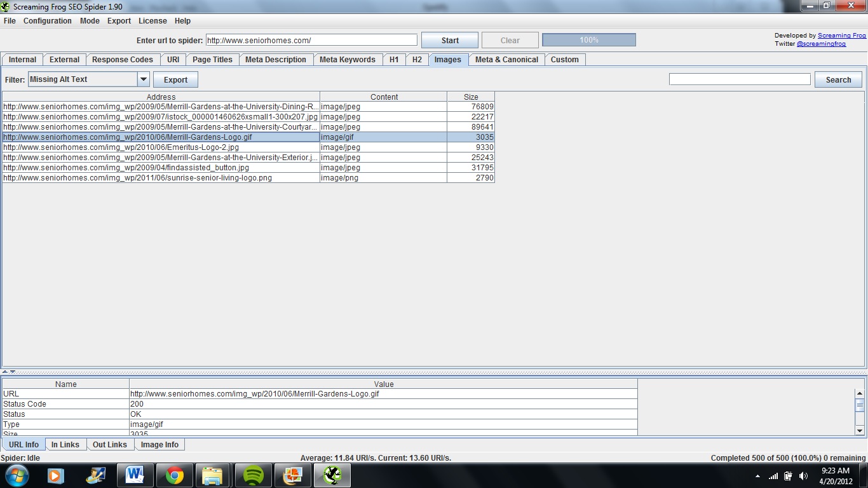Open Google Chrome from taskbar
The width and height of the screenshot is (868, 488).
(x=175, y=475)
